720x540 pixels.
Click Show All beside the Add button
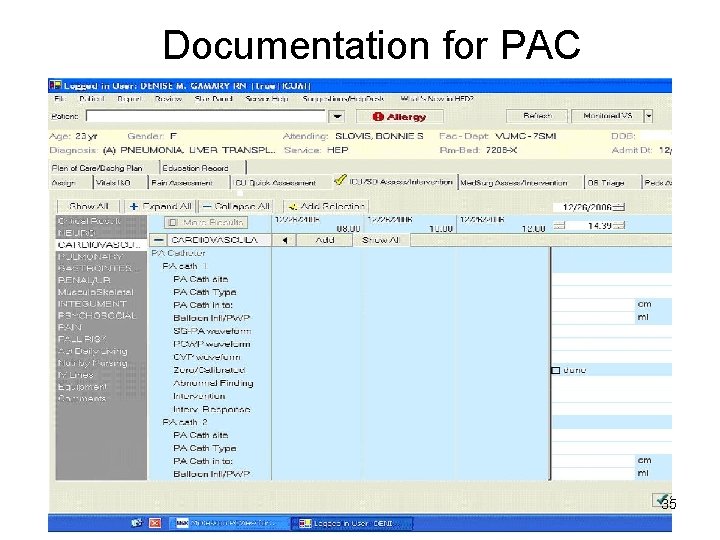pos(381,240)
